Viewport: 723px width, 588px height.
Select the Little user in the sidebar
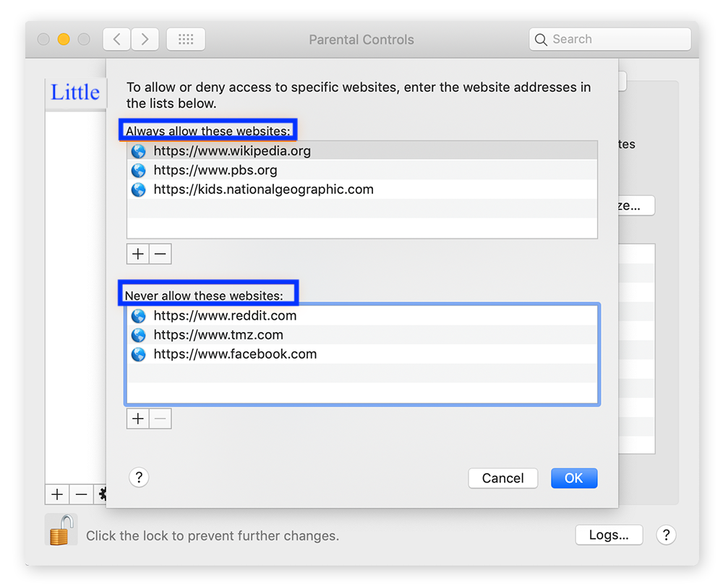[x=74, y=92]
